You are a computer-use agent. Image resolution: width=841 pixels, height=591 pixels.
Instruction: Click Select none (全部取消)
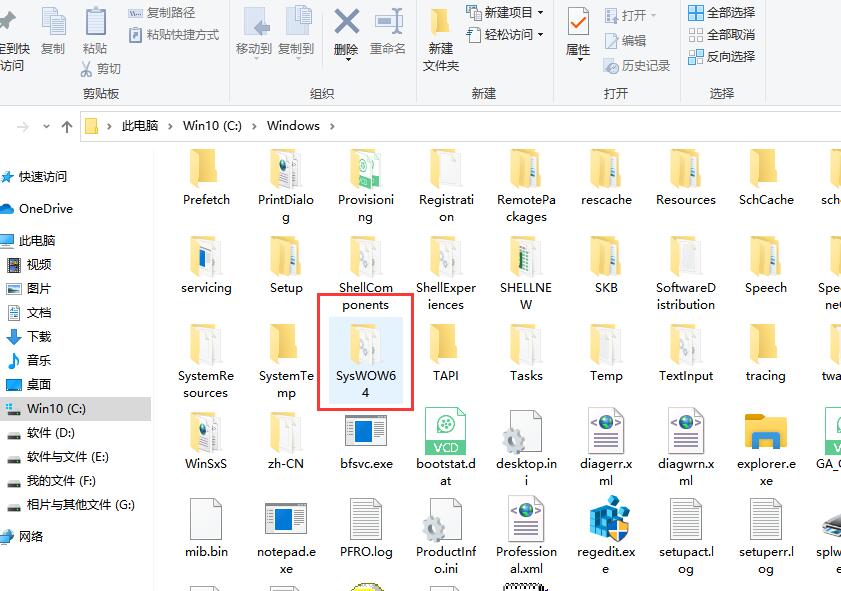722,35
